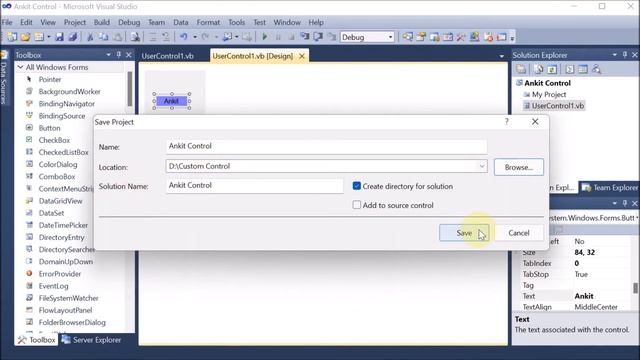Image resolution: width=640 pixels, height=360 pixels.
Task: Select the Ankit button in the designer
Action: (171, 101)
